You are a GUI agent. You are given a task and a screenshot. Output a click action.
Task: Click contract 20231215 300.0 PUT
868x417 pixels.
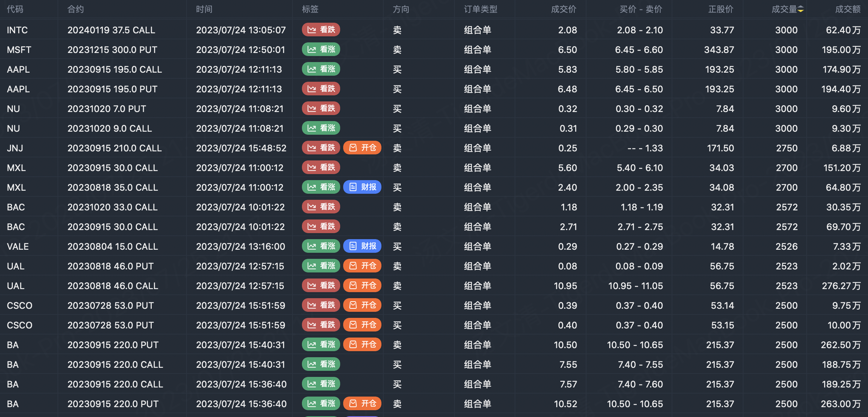(x=112, y=50)
